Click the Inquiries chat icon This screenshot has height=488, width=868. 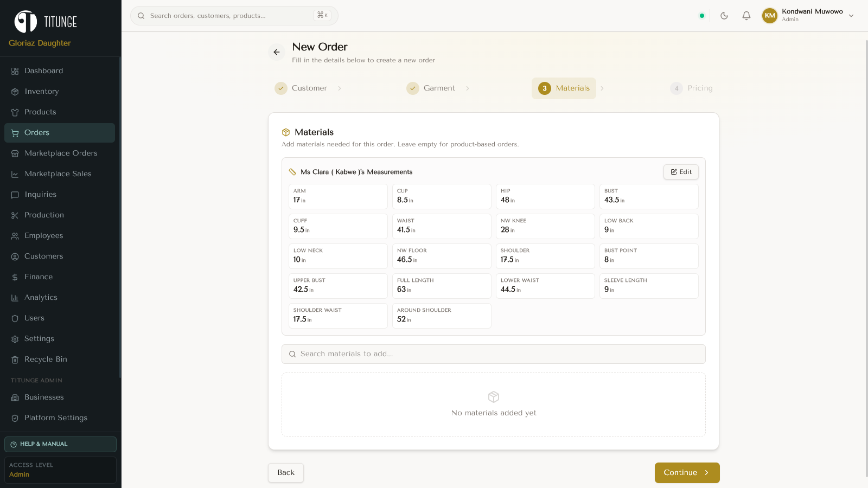point(15,195)
